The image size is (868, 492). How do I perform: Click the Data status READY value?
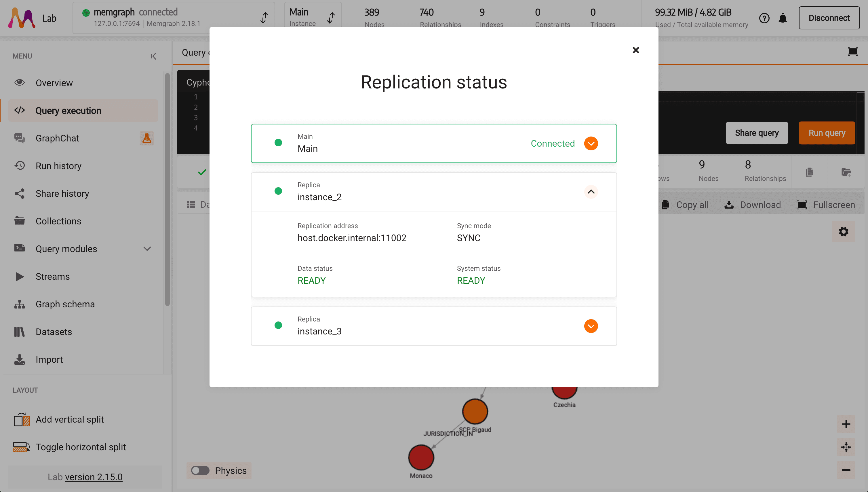(311, 281)
